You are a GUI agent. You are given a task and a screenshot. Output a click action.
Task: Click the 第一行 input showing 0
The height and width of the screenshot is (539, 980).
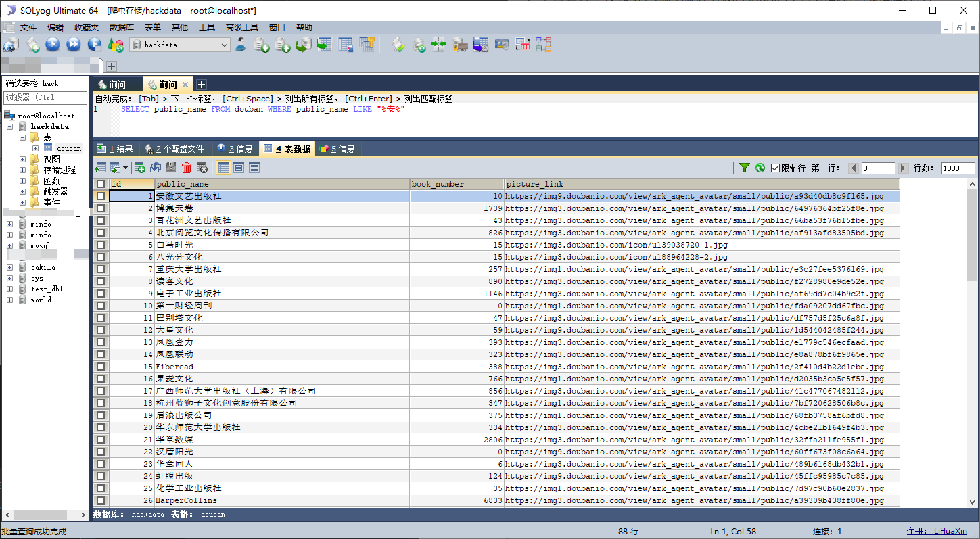(878, 168)
